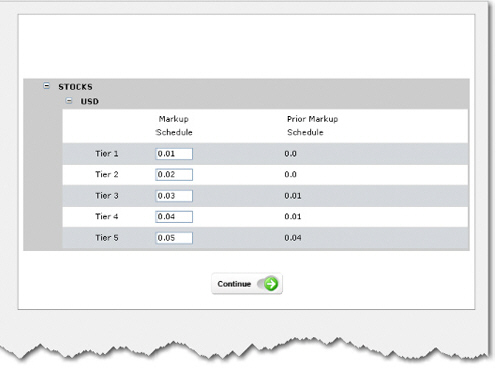Click Tier 1 prior markup value 0.0
This screenshot has width=496, height=370.
point(290,154)
